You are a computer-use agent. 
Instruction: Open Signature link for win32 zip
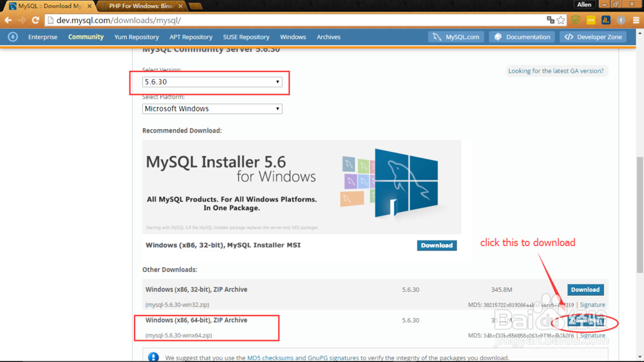592,305
